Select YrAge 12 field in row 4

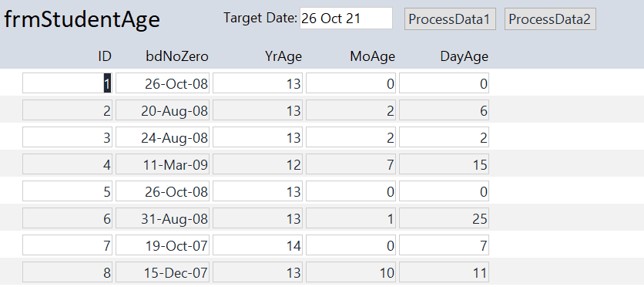pos(257,164)
